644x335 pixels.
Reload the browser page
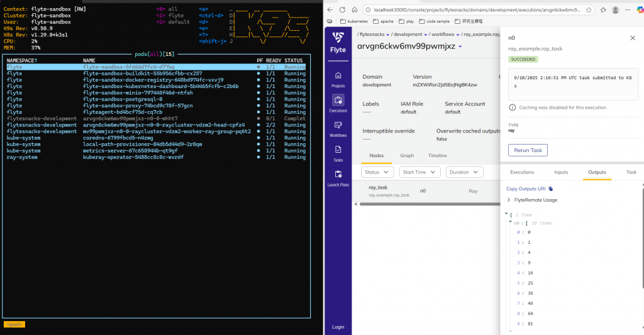click(342, 10)
